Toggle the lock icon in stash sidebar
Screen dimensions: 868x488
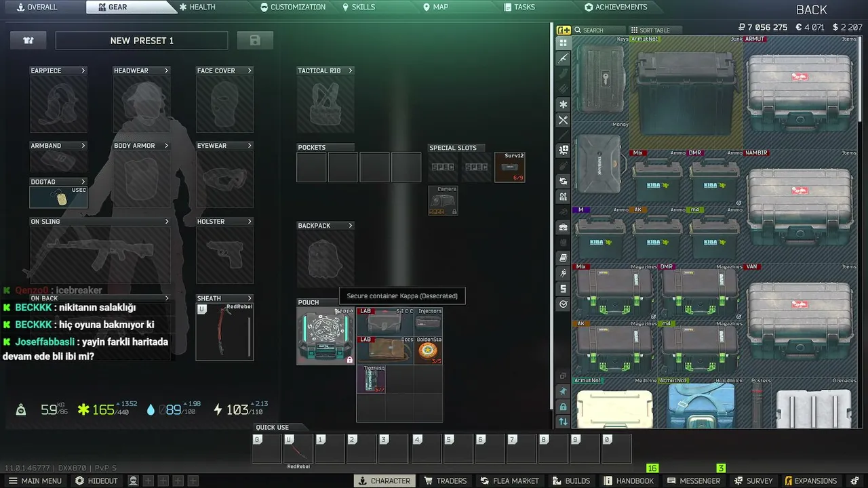click(563, 407)
